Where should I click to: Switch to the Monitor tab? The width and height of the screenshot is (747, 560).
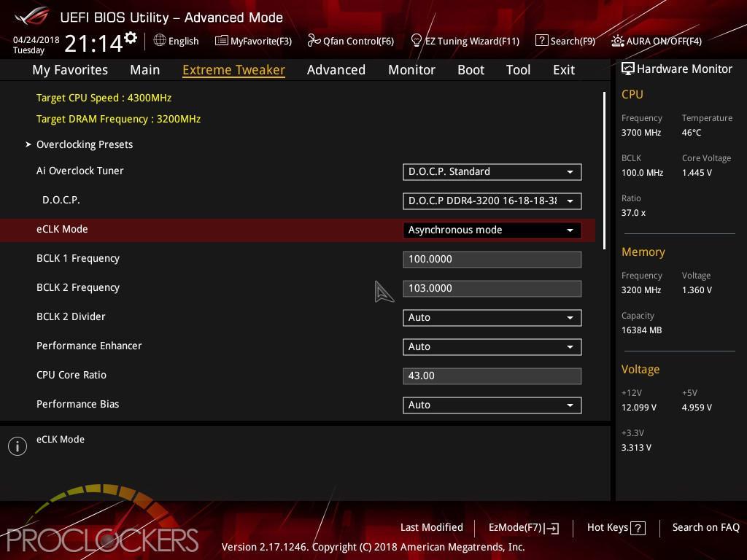click(411, 70)
